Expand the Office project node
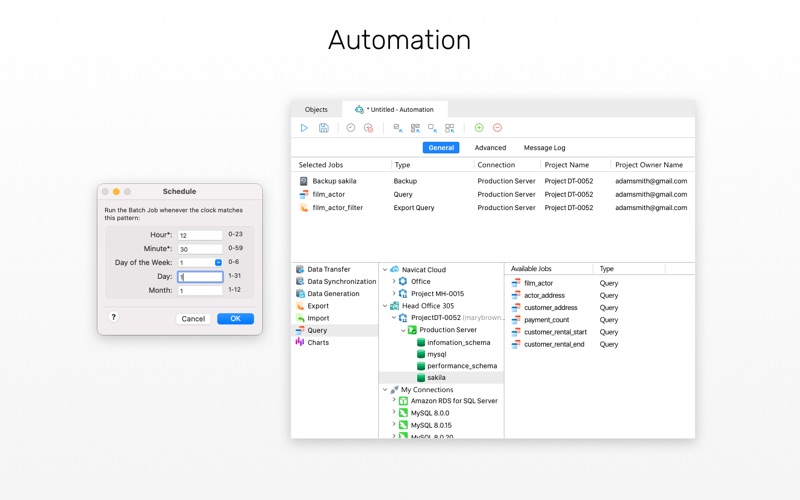800x500 pixels. [x=394, y=281]
